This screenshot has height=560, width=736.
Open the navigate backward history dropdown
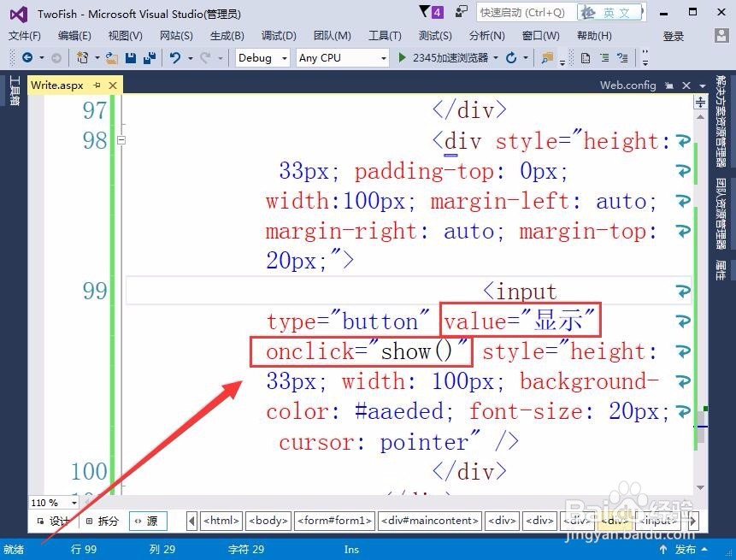pos(42,58)
